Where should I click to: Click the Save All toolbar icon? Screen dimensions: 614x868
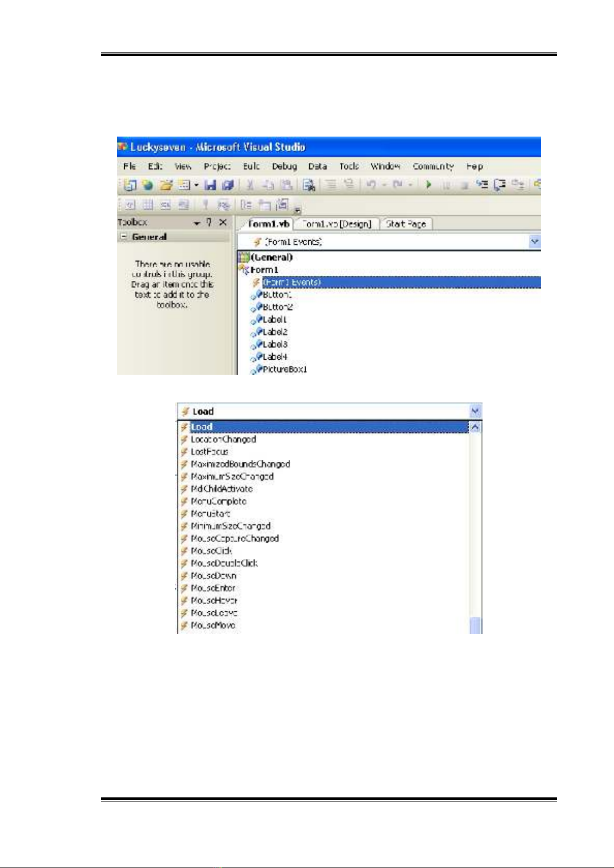pyautogui.click(x=227, y=185)
